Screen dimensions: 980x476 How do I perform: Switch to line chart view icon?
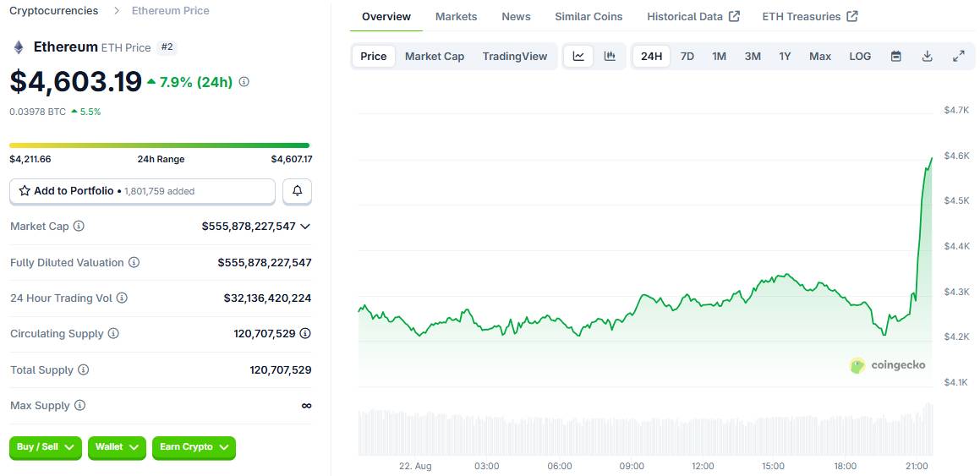(578, 56)
